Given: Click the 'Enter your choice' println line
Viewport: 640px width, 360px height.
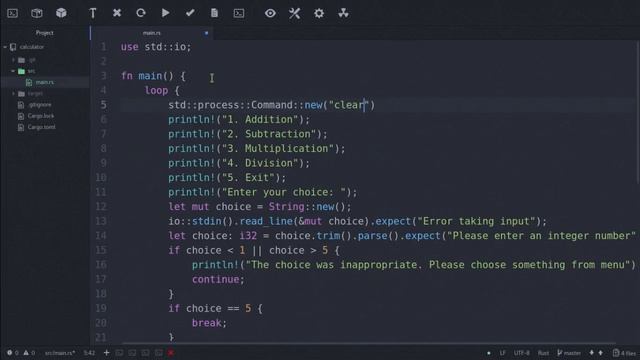Looking at the screenshot, I should [263, 192].
